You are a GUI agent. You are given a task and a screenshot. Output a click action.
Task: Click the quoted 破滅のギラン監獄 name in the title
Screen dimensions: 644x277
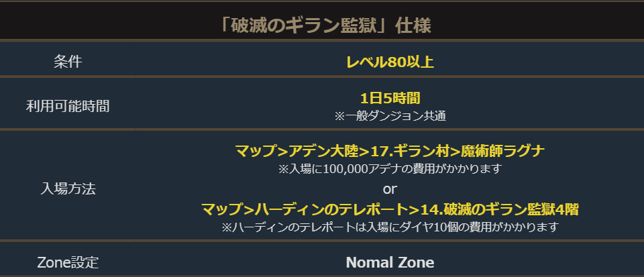305,25
